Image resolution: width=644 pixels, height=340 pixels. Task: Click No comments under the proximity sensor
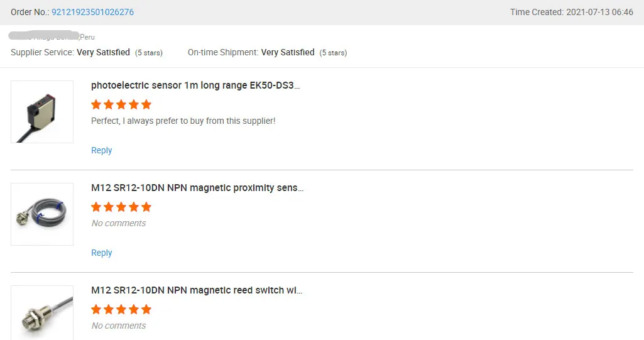point(118,223)
